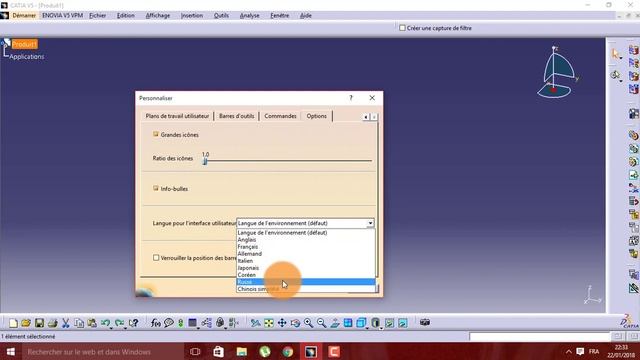This screenshot has height=360, width=640.
Task: Click the Fit All In icon
Action: coord(269,323)
